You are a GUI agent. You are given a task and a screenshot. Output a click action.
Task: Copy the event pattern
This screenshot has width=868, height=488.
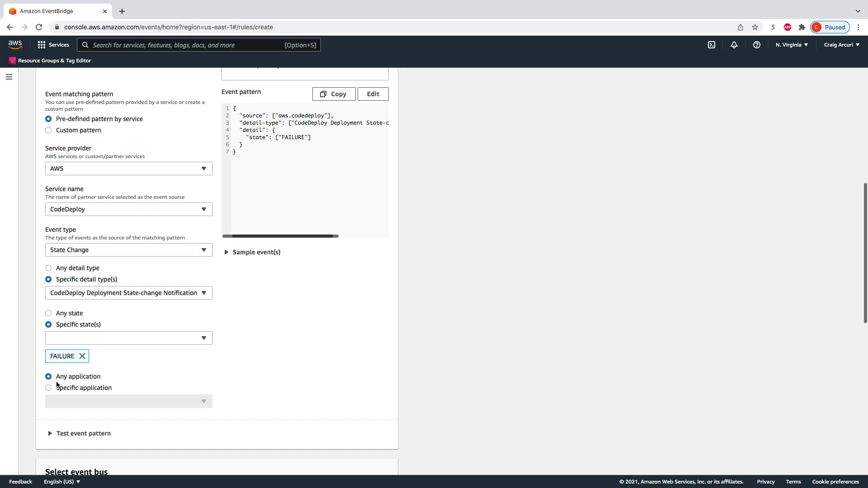pos(334,94)
